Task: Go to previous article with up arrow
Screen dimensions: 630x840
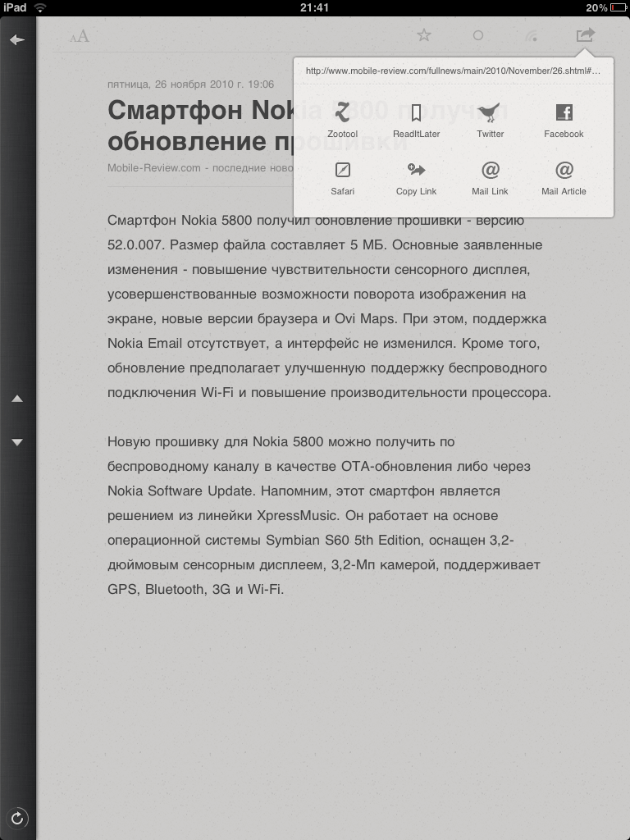Action: [x=17, y=399]
